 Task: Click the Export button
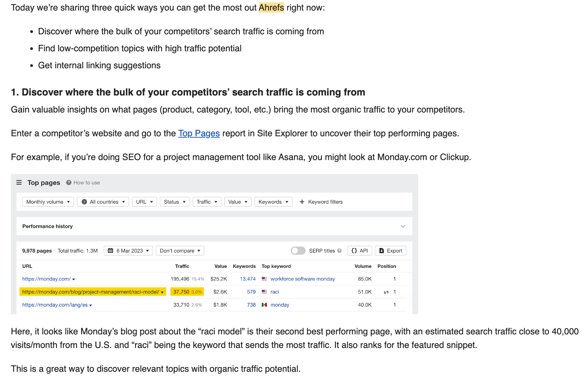[x=391, y=251]
